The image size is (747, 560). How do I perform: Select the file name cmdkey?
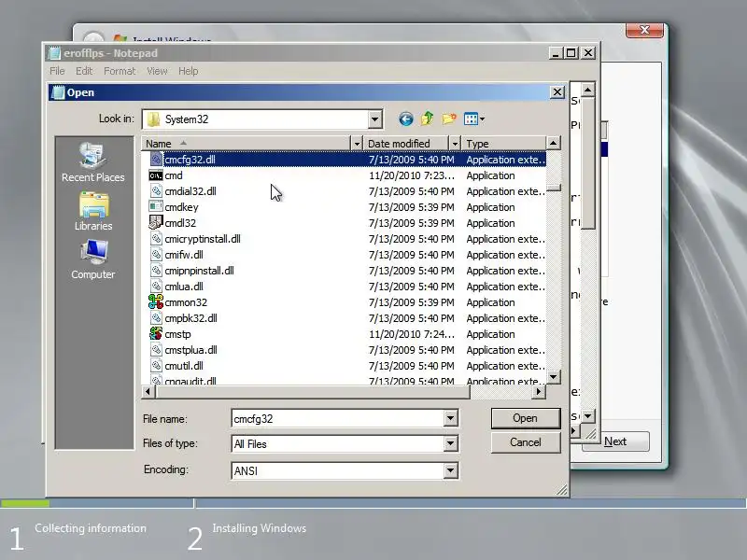181,207
